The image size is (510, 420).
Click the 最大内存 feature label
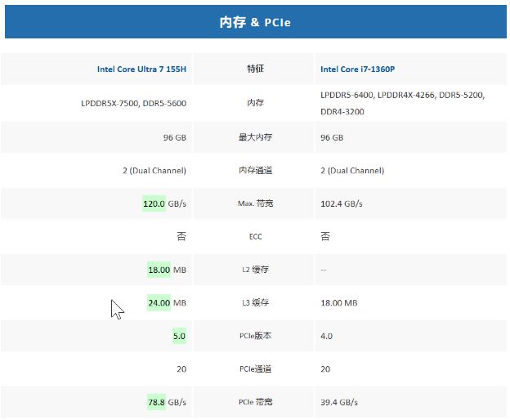[255, 136]
